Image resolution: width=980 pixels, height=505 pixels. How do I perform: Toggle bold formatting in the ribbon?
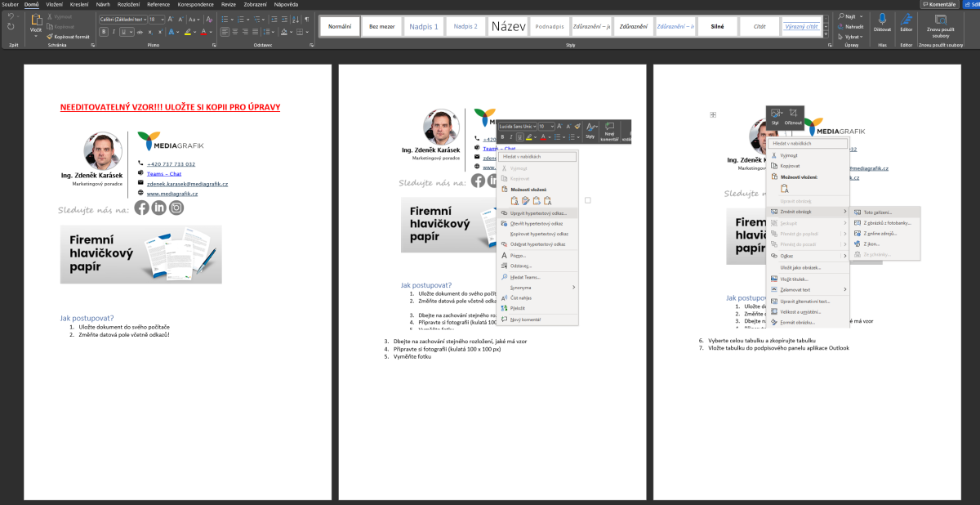tap(104, 32)
